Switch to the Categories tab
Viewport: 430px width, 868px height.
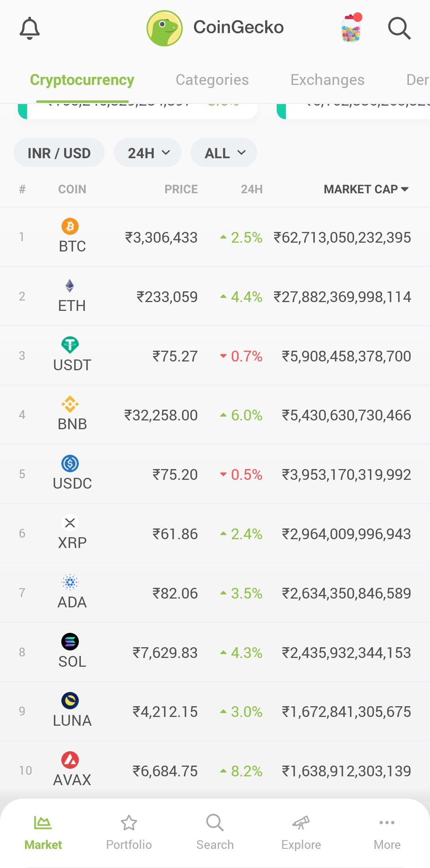[x=212, y=80]
